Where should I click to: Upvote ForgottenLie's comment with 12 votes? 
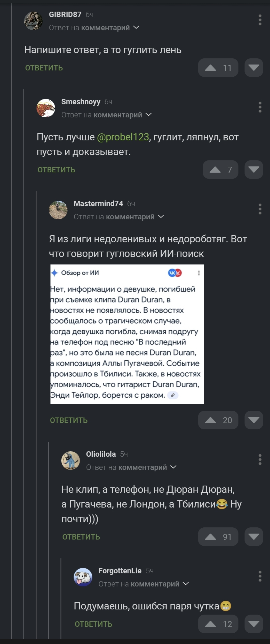tap(218, 624)
